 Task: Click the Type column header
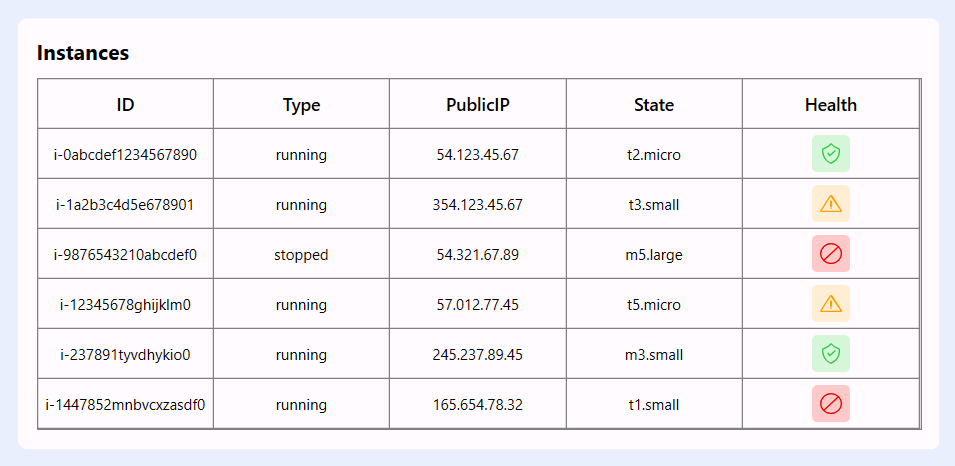(301, 104)
